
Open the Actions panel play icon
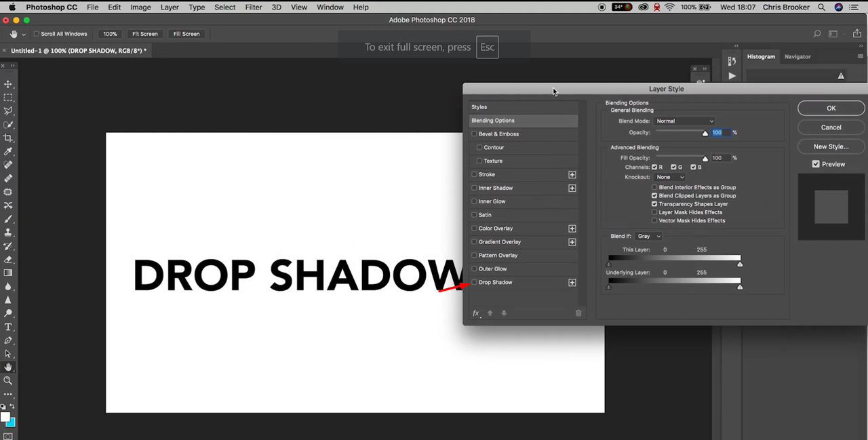732,76
